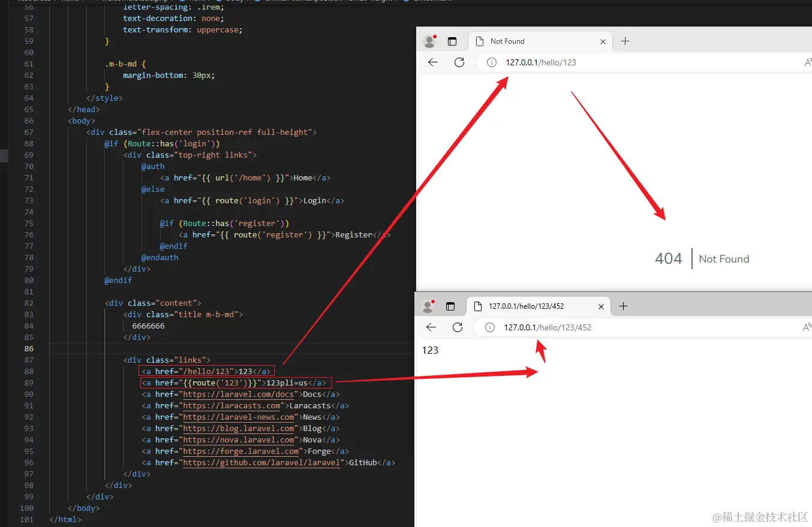View site info icon beside 127.0.0.1/hello/123

point(492,62)
